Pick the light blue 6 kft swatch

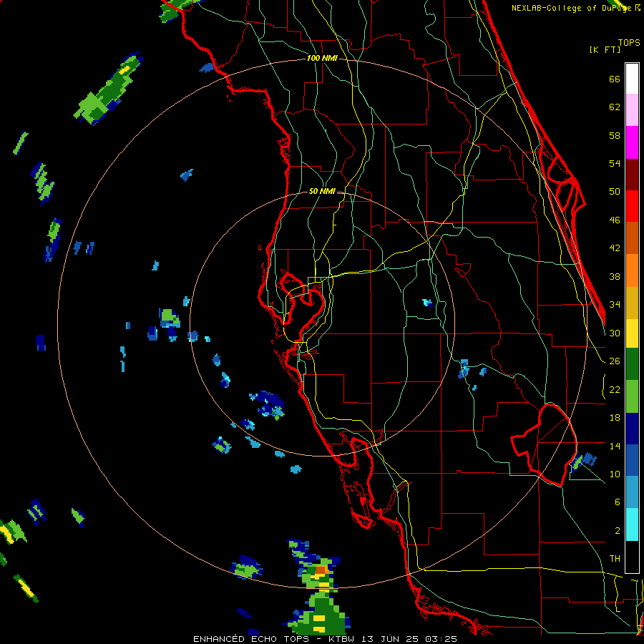click(632, 492)
